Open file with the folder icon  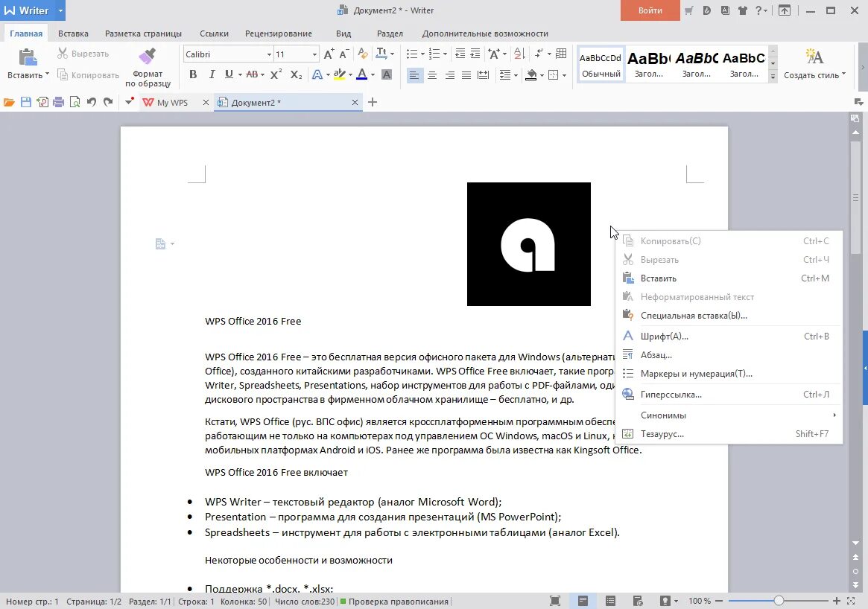[9, 102]
